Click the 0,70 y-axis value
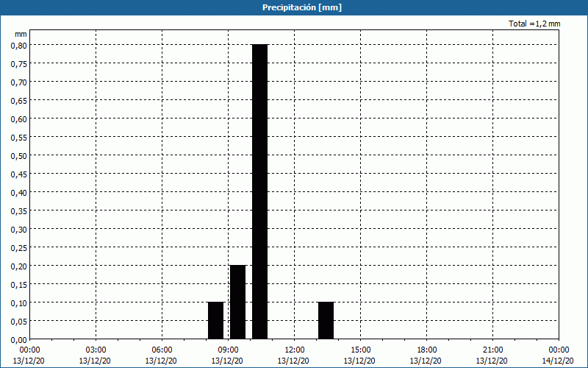This screenshot has width=588, height=368. tap(19, 82)
